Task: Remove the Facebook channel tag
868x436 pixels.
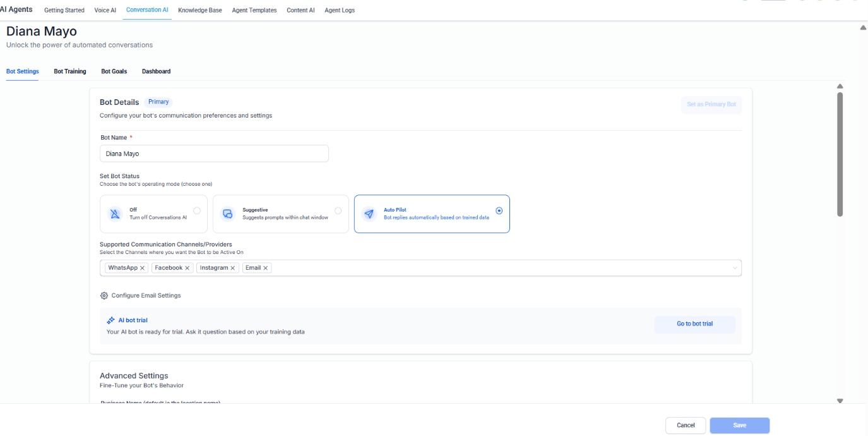Action: (x=188, y=268)
